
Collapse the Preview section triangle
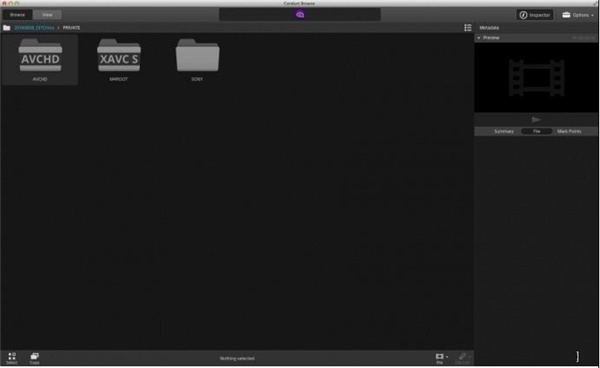479,38
